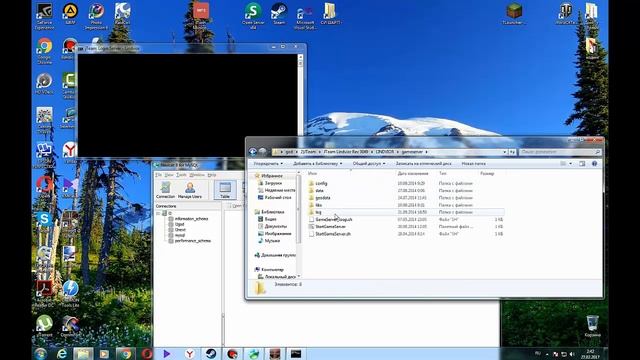
Task: Open Internet Explorer from taskbar
Action: [62, 353]
